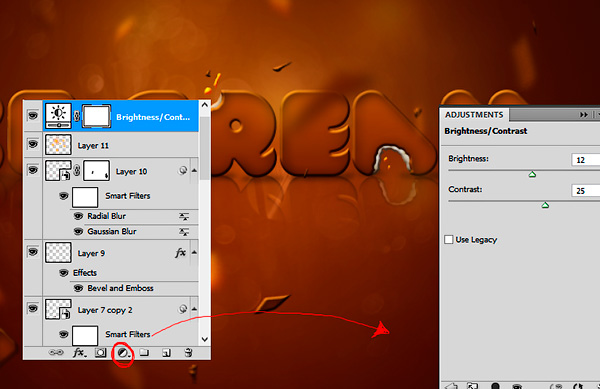The height and width of the screenshot is (389, 600).
Task: Click the Contrast slider handle
Action: coord(545,205)
